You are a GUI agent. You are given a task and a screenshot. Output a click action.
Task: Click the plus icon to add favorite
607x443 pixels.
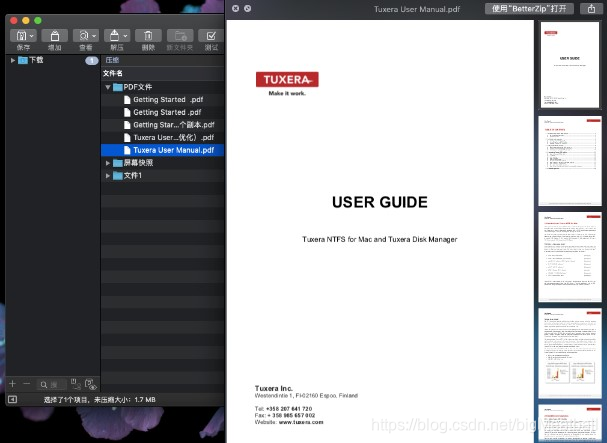(12, 383)
